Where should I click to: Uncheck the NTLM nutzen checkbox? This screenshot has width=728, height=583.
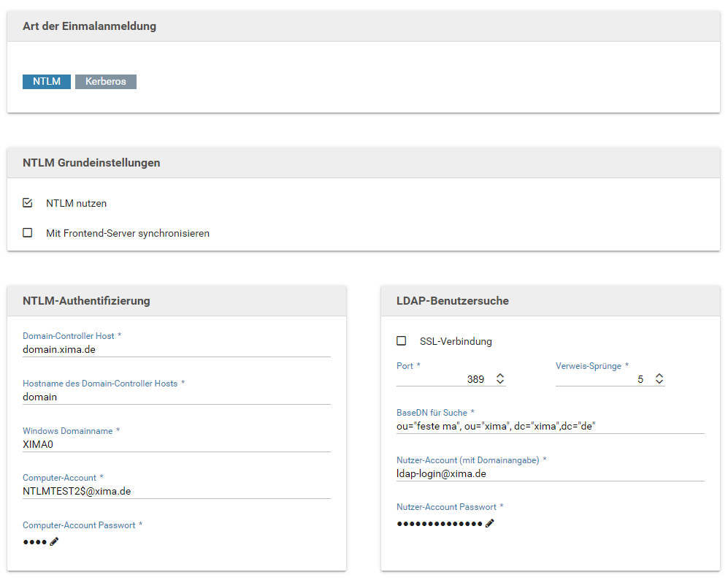coord(28,203)
